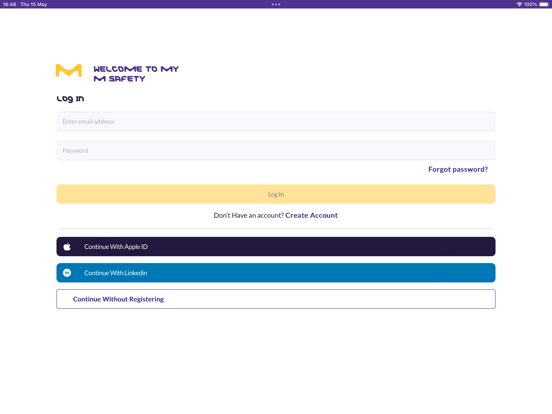Tap the Wi-Fi status icon
552x414 pixels.
(x=519, y=4)
